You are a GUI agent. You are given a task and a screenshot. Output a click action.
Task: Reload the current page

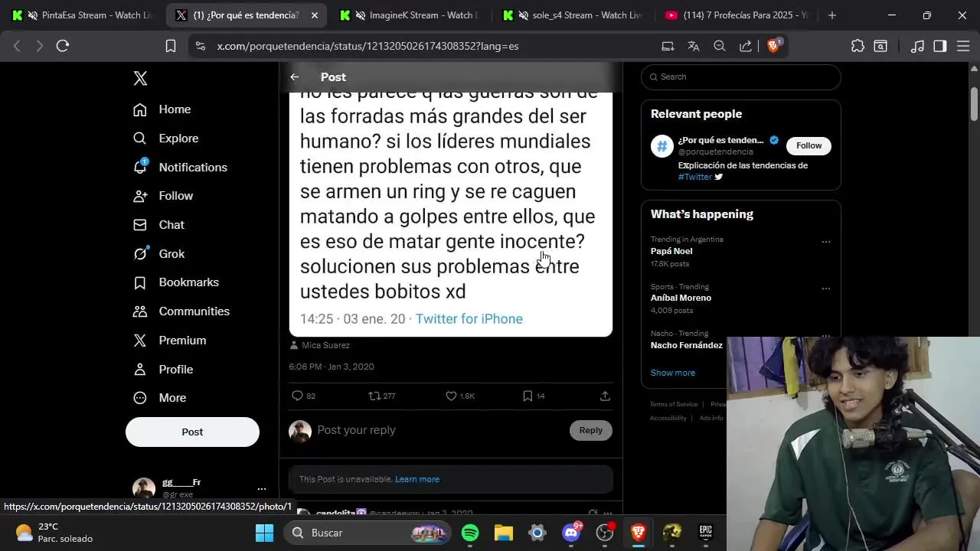63,46
